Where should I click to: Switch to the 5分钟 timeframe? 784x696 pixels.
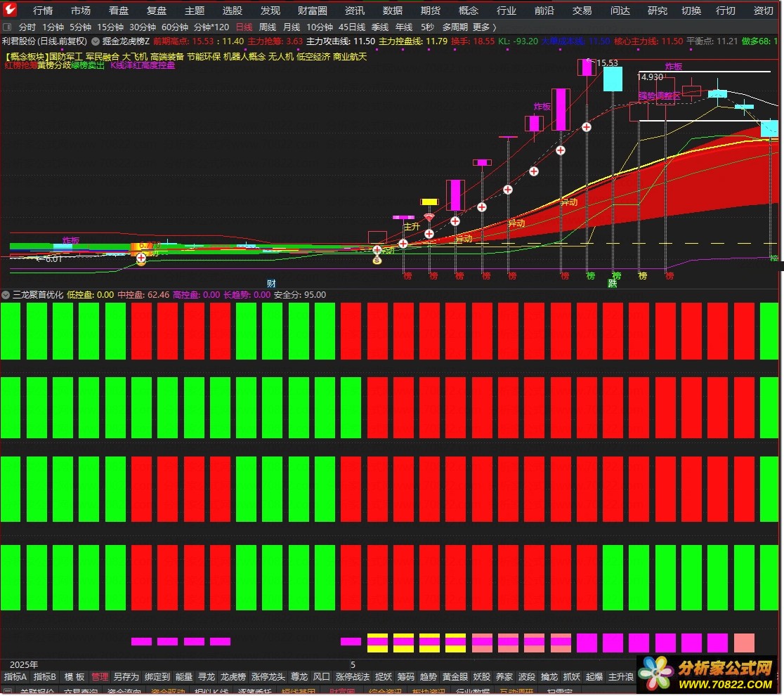[81, 27]
